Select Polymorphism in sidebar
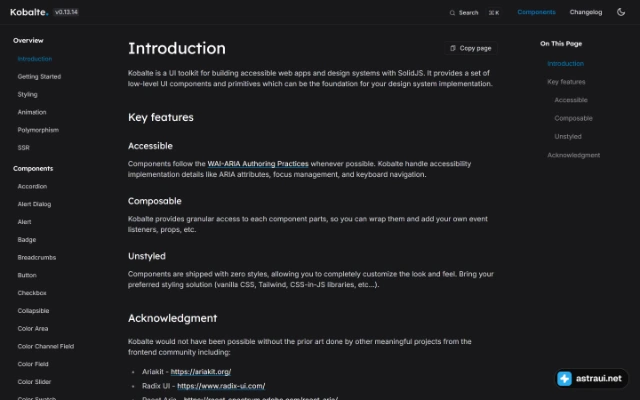This screenshot has width=640, height=400. (x=38, y=130)
